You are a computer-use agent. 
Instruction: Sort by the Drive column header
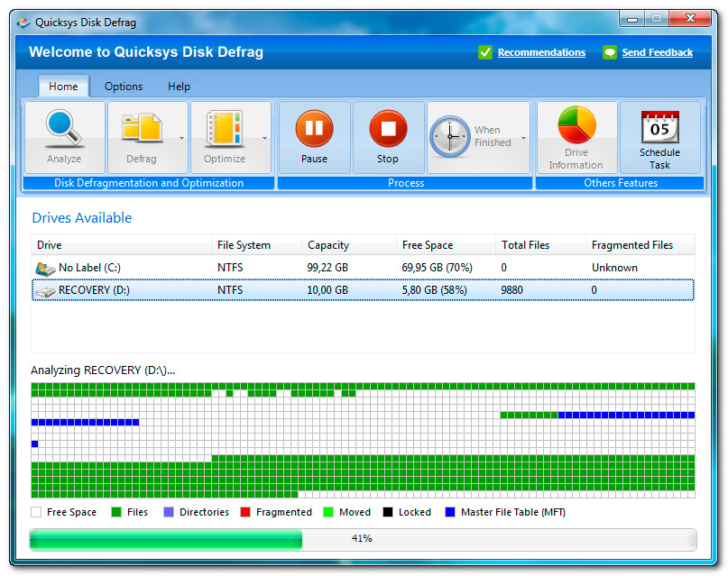tap(121, 245)
